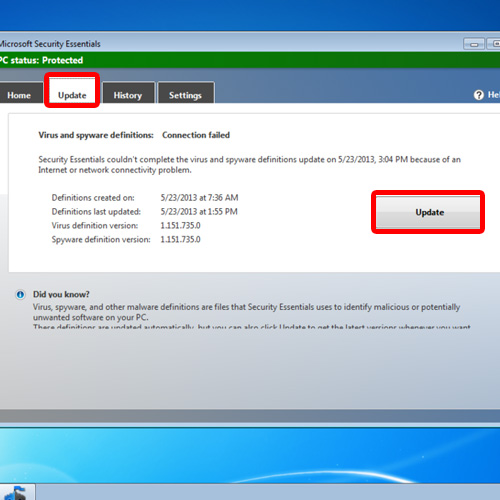Click the 'PC status: Protected' banner text
This screenshot has height=500, width=500.
(41, 60)
